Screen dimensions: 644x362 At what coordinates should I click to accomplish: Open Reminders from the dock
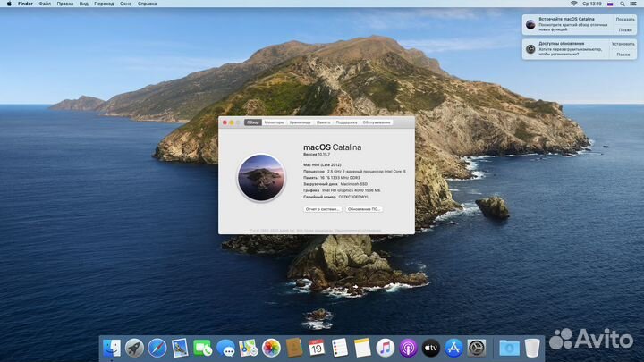click(340, 348)
